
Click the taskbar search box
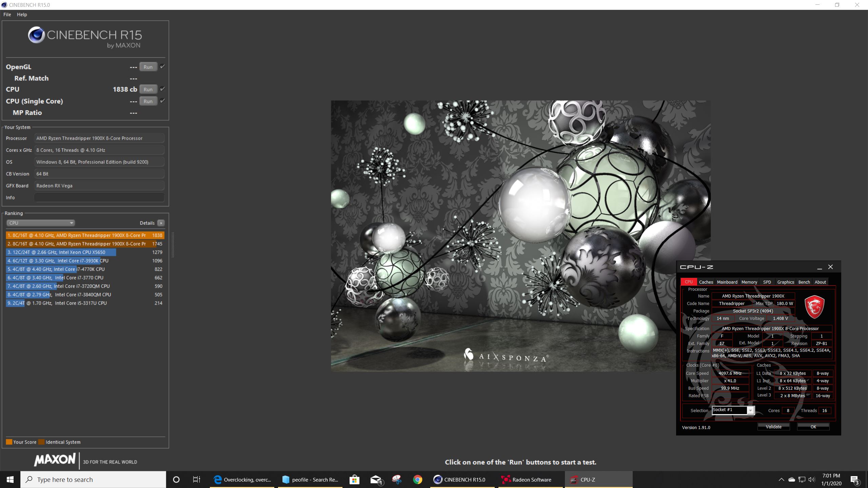(x=93, y=480)
